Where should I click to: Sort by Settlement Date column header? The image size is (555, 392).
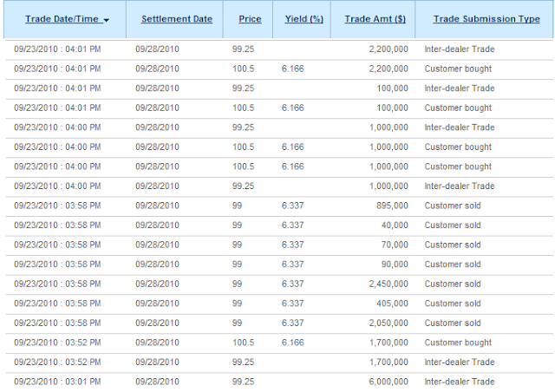(177, 19)
